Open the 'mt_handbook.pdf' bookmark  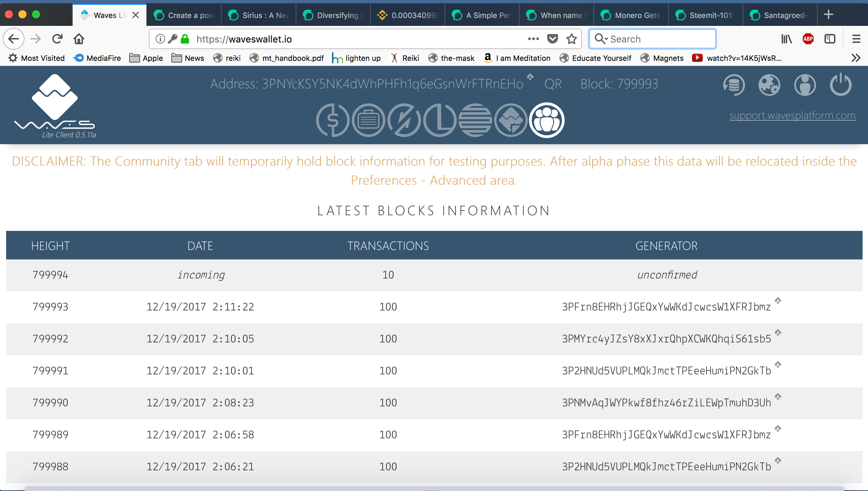[x=287, y=58]
